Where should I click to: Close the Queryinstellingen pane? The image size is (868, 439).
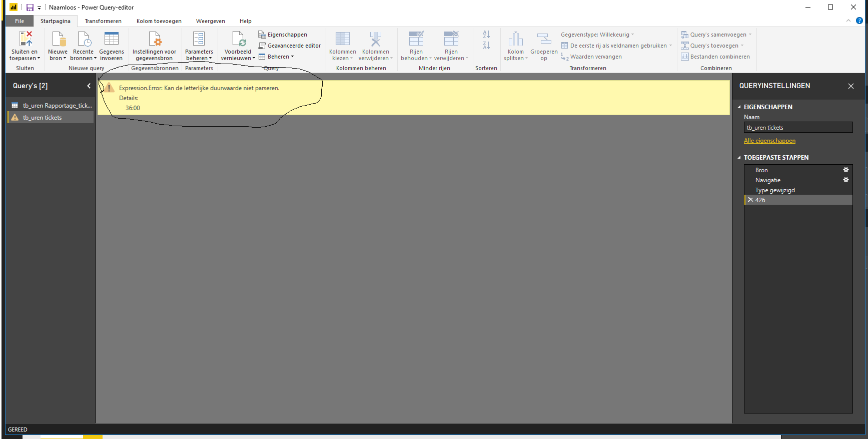[x=851, y=86]
